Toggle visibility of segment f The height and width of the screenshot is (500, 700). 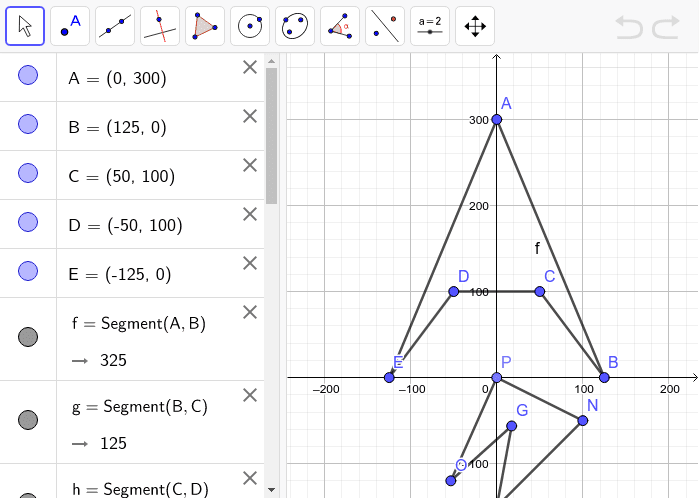[x=28, y=337]
